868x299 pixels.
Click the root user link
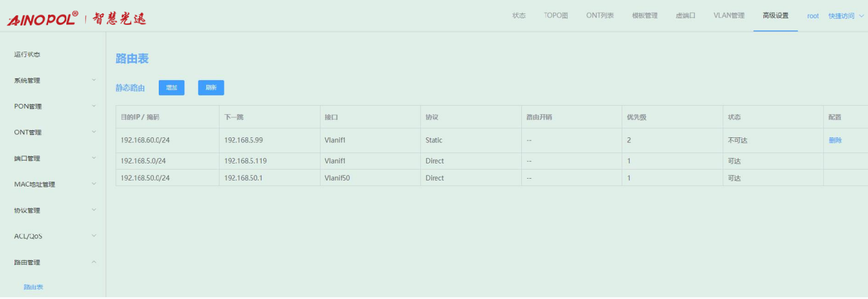tap(813, 16)
